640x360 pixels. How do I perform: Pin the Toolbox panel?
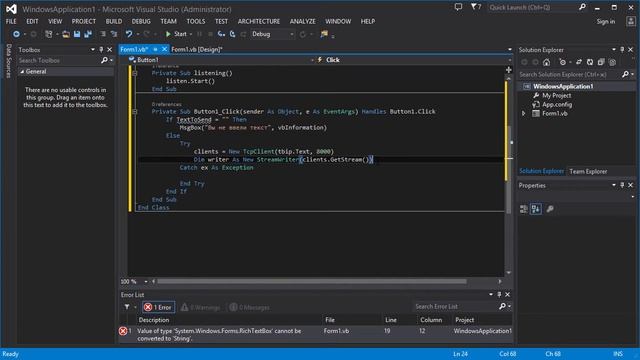click(x=101, y=49)
